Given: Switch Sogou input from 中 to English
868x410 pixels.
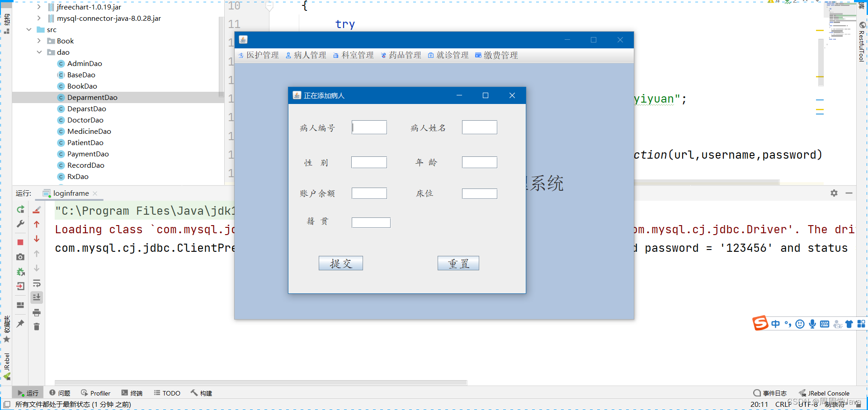Looking at the screenshot, I should click(775, 324).
